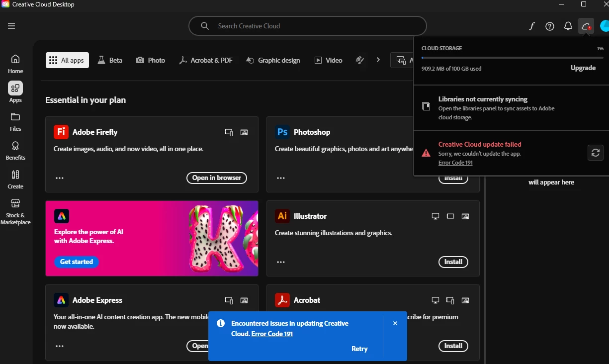Open Benefits in the sidebar
Viewport: 609px width, 364px height.
pyautogui.click(x=15, y=150)
